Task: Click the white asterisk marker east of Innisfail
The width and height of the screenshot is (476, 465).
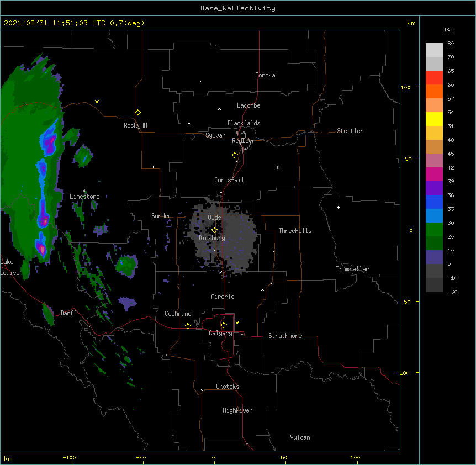Action: (x=277, y=167)
